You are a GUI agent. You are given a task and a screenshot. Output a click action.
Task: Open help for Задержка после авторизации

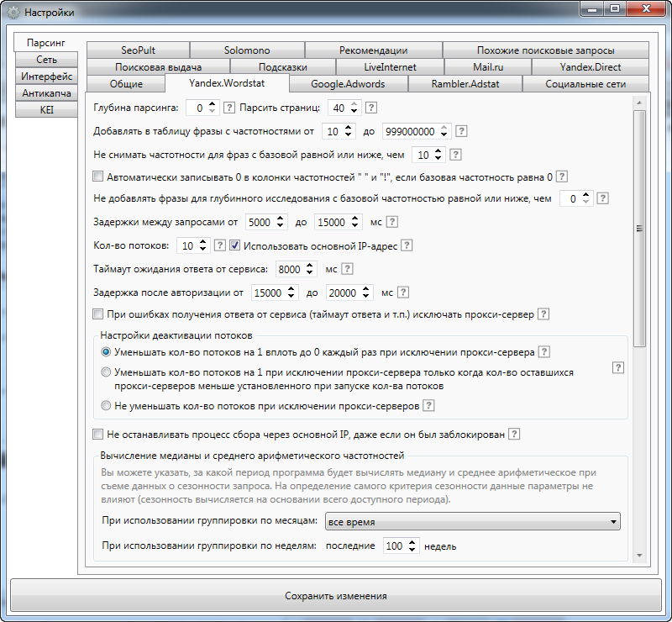click(403, 293)
